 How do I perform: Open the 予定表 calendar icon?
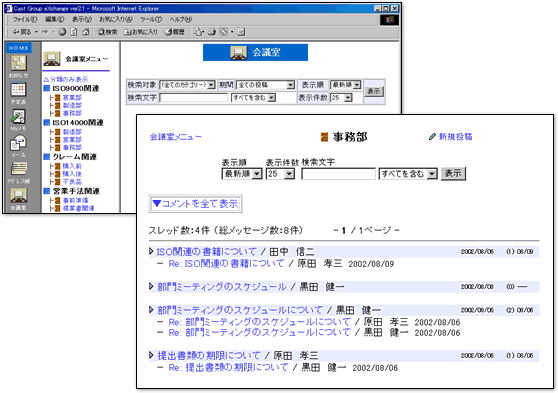tap(19, 89)
